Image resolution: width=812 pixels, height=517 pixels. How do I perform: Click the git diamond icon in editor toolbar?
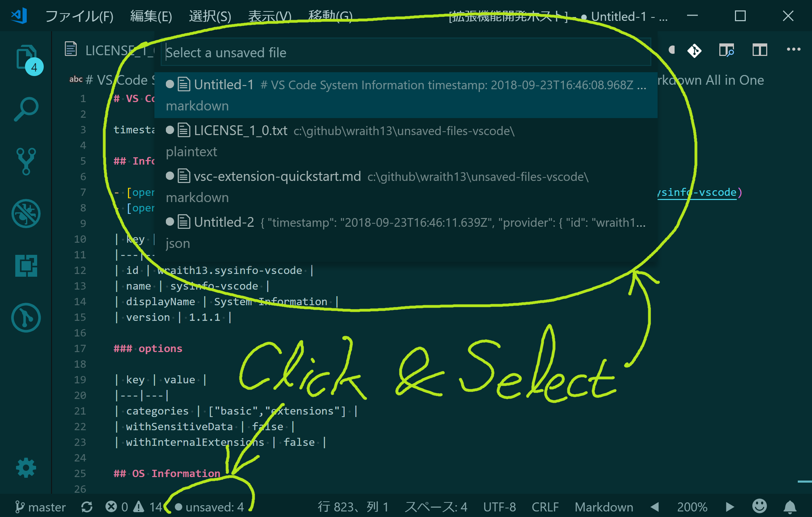pyautogui.click(x=694, y=51)
